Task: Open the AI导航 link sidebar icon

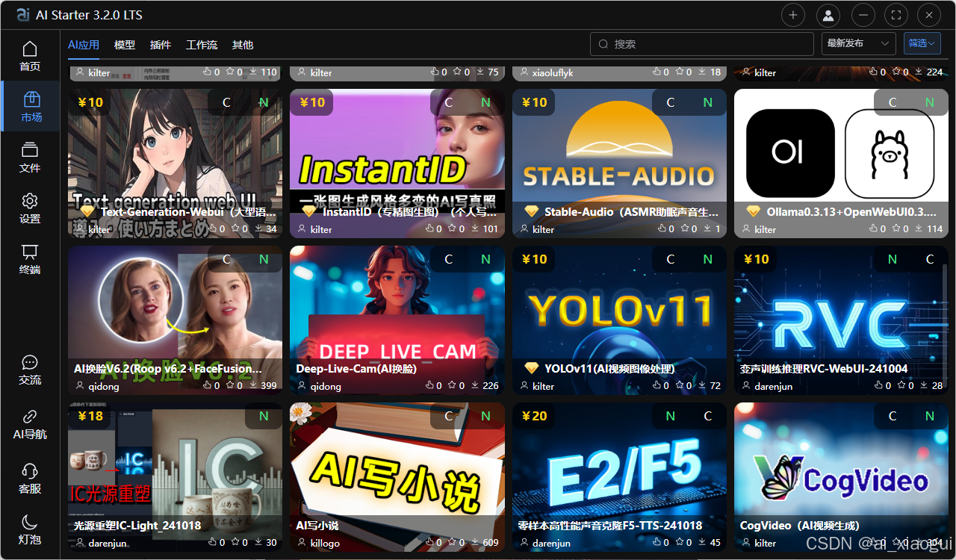Action: [x=30, y=416]
